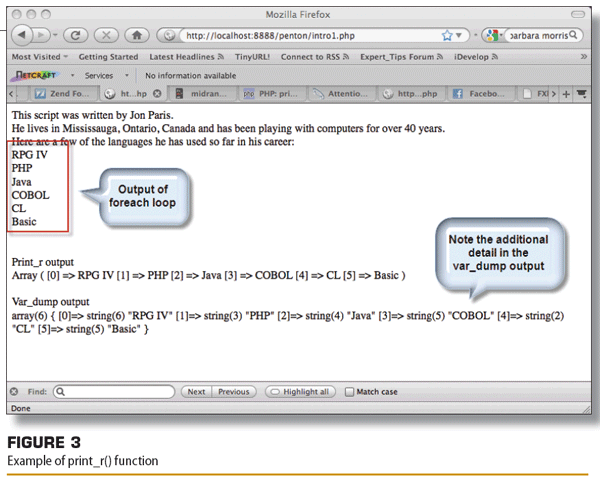Screen dimensions: 600x481
Task: Click the Next find button
Action: click(196, 392)
